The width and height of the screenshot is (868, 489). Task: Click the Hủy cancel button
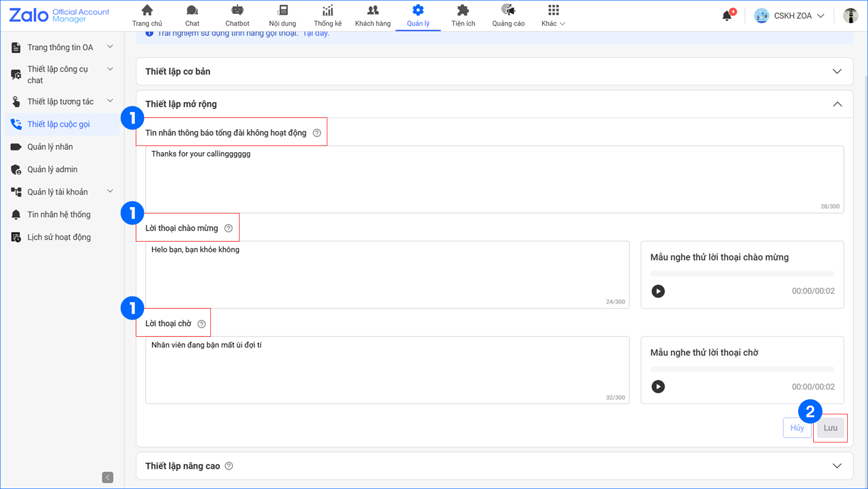[x=797, y=428]
